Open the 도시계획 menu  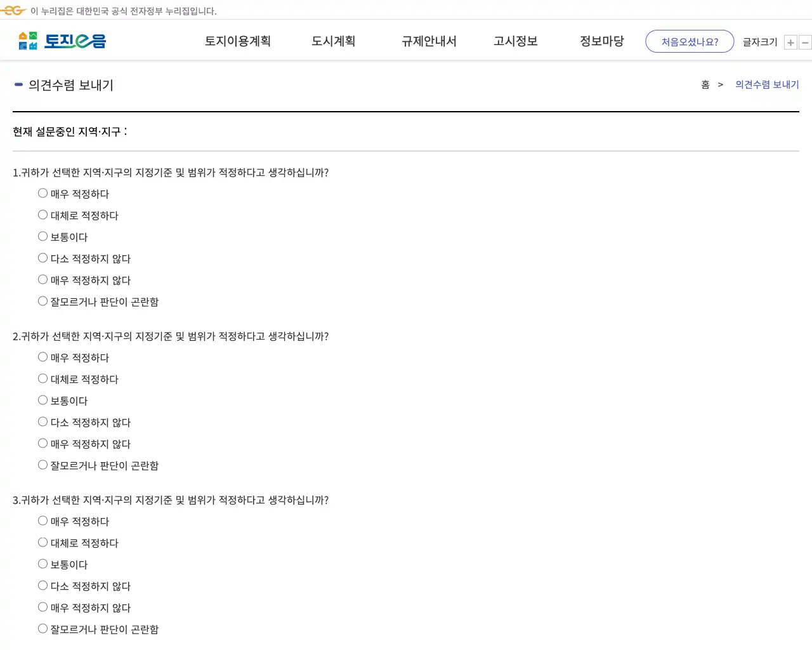[333, 41]
